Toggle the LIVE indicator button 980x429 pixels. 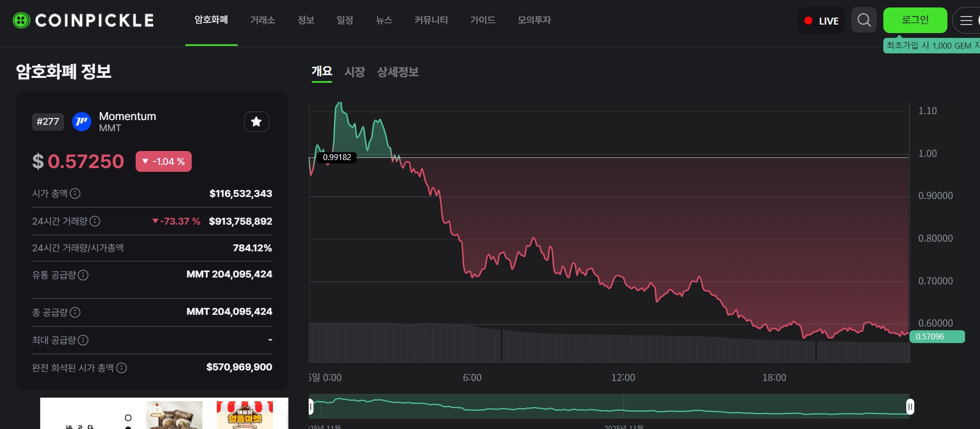point(821,20)
